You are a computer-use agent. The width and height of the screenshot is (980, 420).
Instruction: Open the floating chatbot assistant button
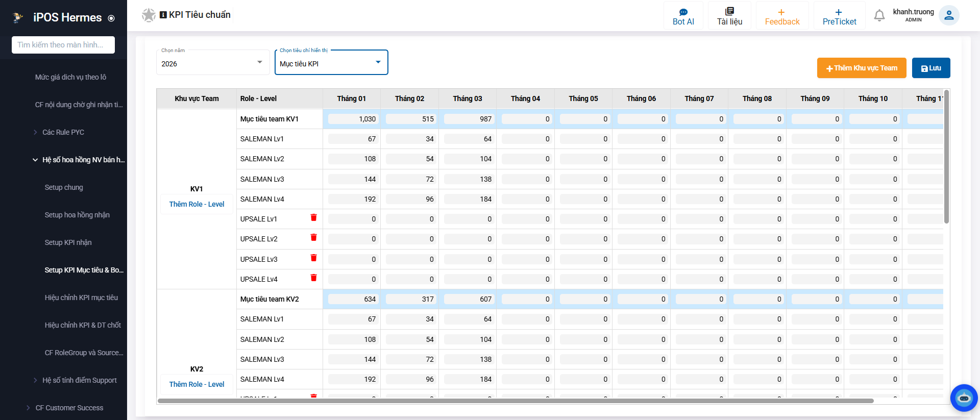pyautogui.click(x=964, y=398)
